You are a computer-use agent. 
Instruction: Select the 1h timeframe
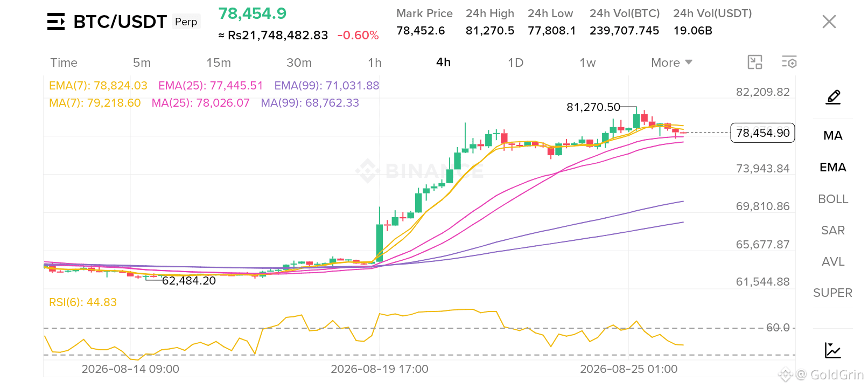click(x=375, y=63)
